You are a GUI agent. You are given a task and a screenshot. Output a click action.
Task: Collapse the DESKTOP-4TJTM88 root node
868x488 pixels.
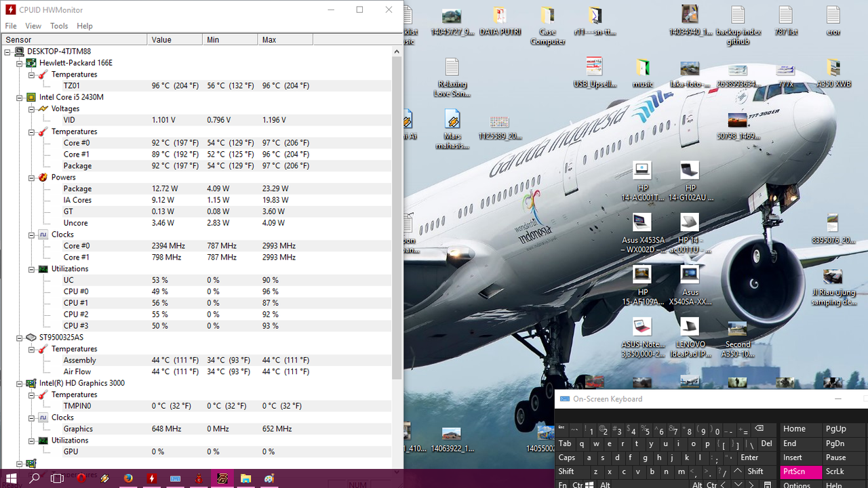[x=7, y=52]
